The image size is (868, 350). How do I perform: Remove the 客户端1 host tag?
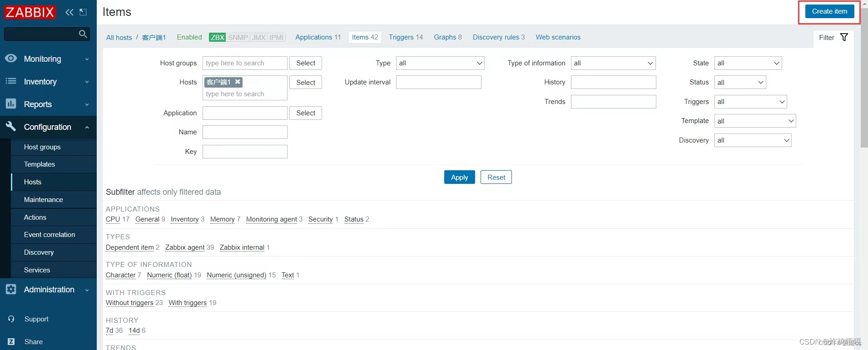238,82
